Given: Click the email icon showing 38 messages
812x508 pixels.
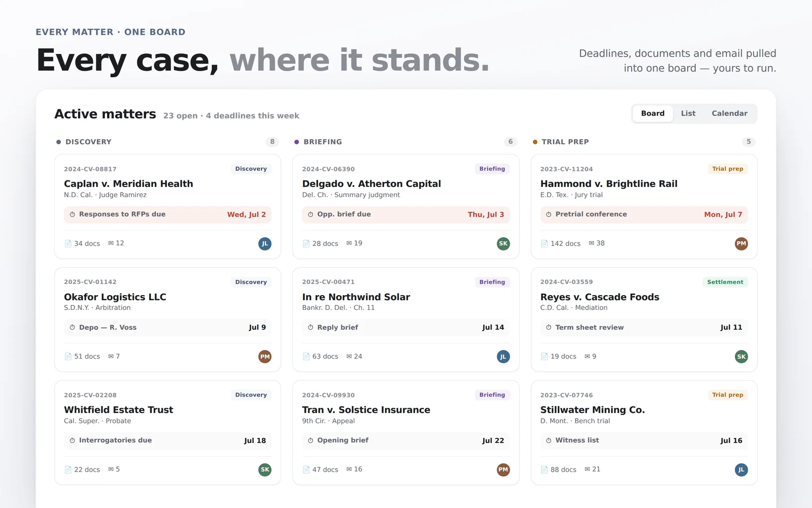Looking at the screenshot, I should click(591, 243).
